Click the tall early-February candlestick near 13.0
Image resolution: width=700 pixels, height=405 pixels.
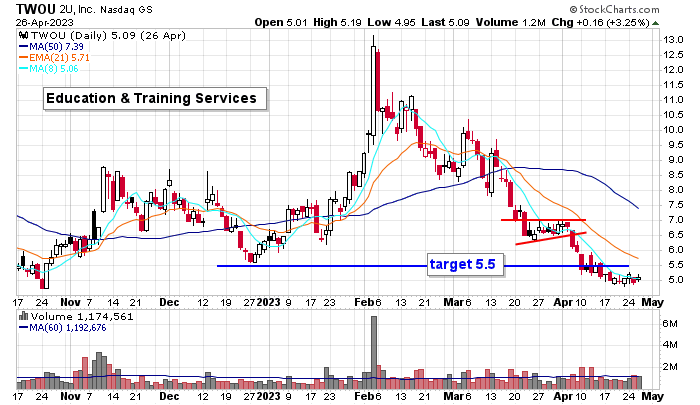[x=373, y=89]
